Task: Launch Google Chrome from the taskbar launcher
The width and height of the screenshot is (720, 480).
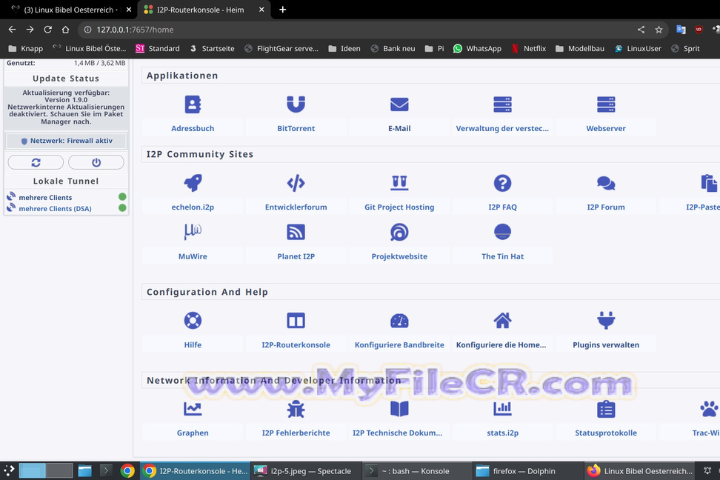Action: coord(128,471)
